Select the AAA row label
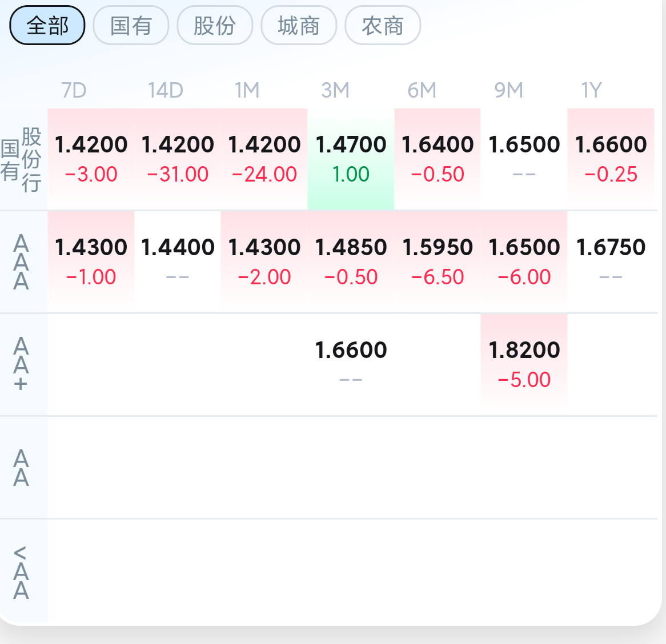666x644 pixels. [21, 262]
